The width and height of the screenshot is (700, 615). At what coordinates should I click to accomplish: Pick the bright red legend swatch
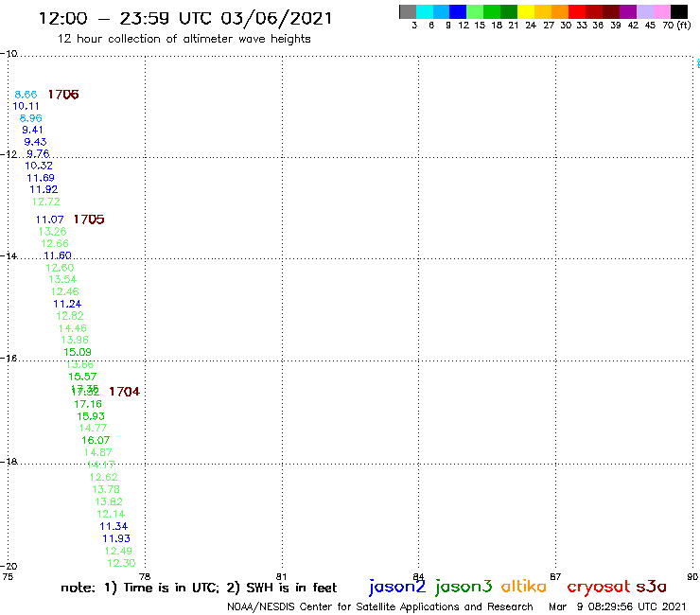(577, 11)
